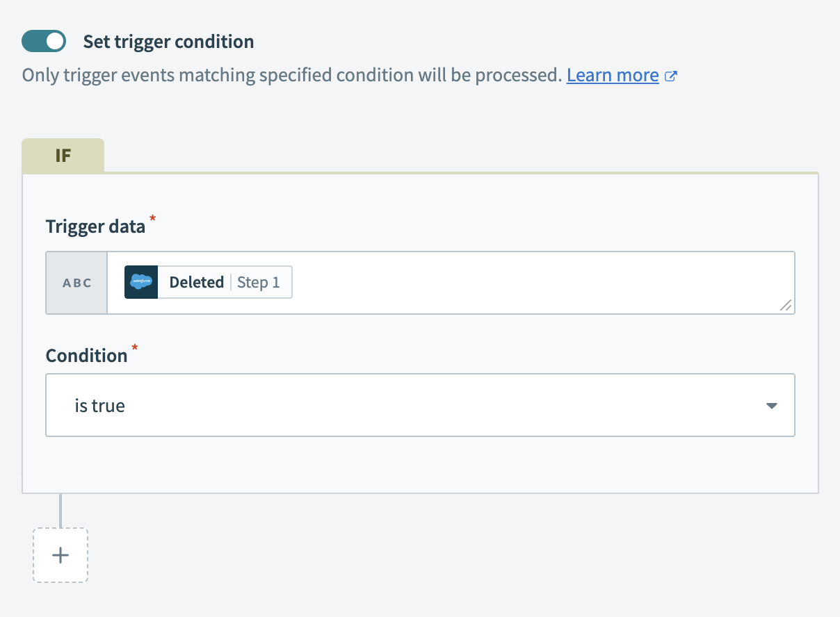
Task: Add another condition with the plus button
Action: [60, 555]
